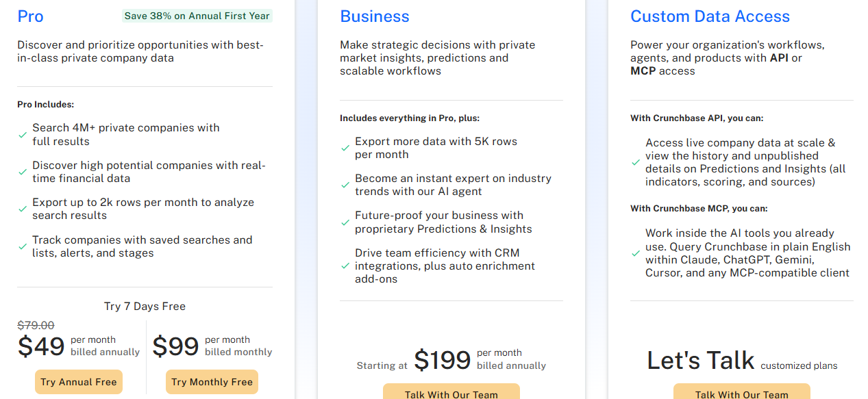Click checkmark beside Export up to 2k rows
This screenshot has width=868, height=399.
(x=23, y=209)
